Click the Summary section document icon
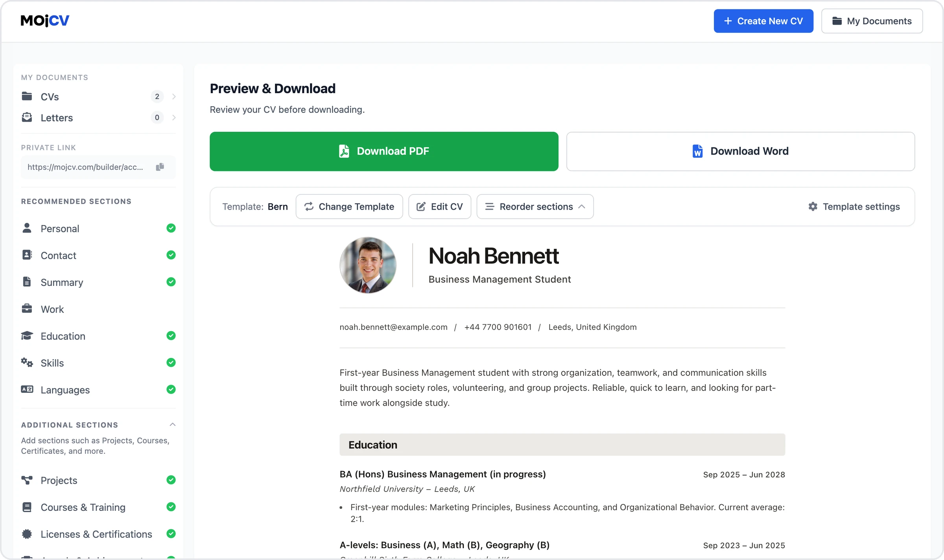The image size is (944, 560). coord(27,282)
